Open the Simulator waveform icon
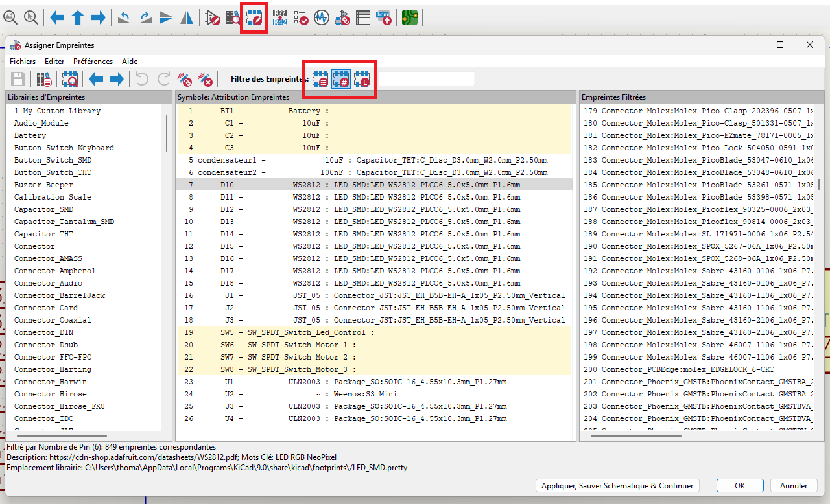Viewport: 830px width, 504px height. [321, 18]
